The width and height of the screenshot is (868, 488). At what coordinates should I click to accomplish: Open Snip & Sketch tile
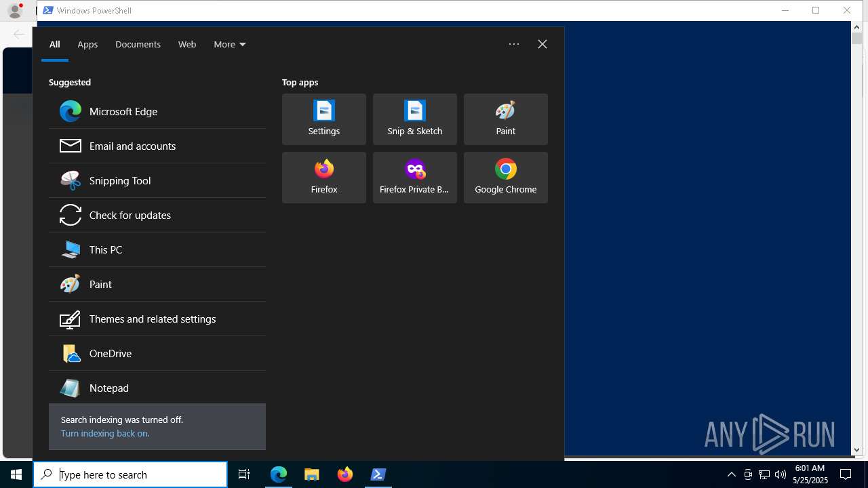point(415,119)
